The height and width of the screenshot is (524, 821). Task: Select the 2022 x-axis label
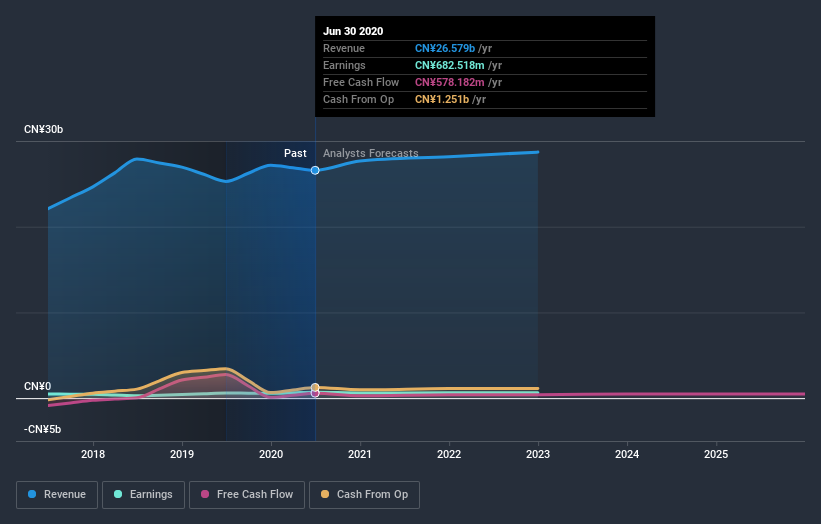(x=449, y=454)
